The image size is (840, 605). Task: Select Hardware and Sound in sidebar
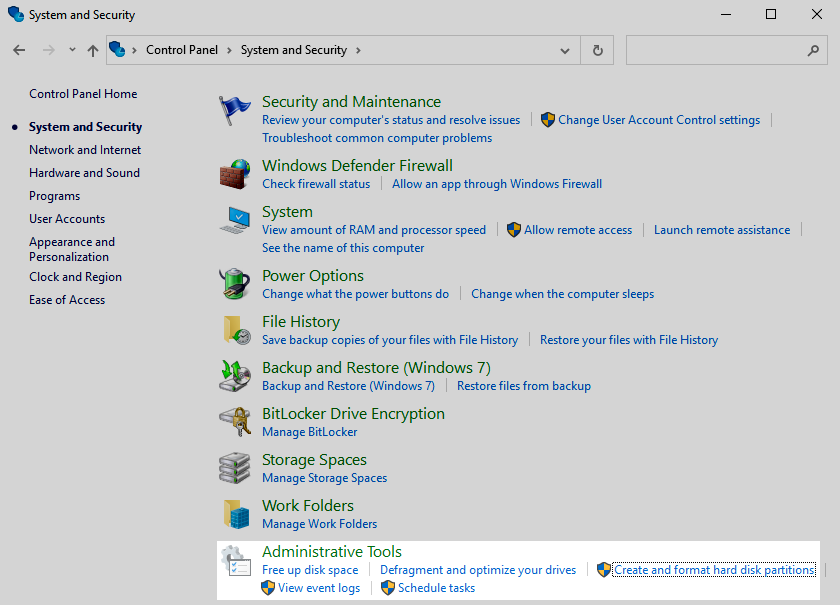(84, 173)
